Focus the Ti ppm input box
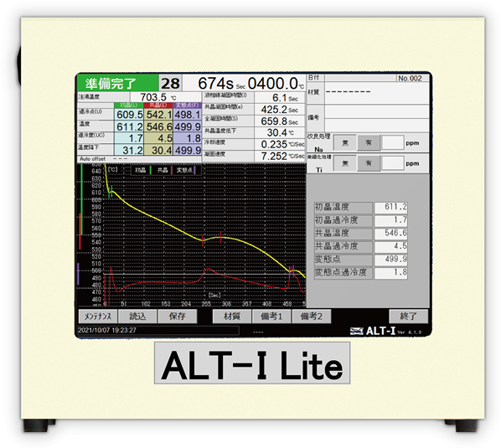The width and height of the screenshot is (501, 448). point(393,163)
